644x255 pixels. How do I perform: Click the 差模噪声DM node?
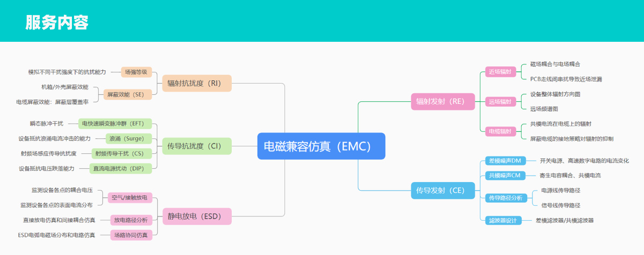pyautogui.click(x=505, y=160)
